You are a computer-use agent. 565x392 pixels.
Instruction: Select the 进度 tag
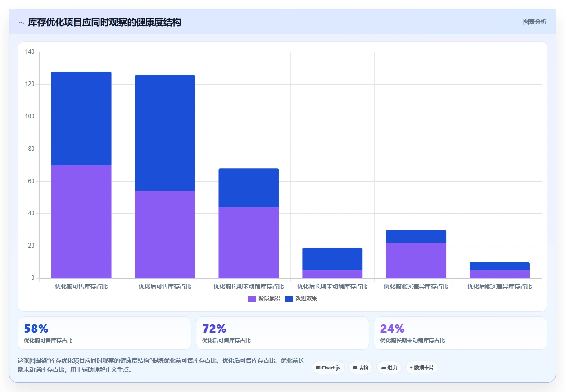[389, 368]
